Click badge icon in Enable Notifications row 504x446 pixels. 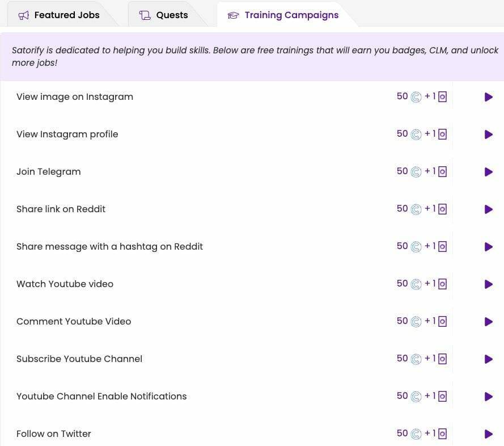(x=443, y=396)
